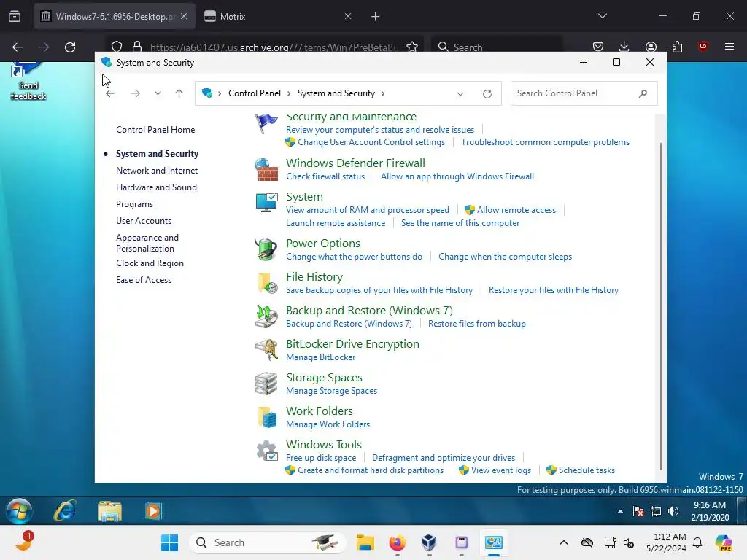Open address bar history dropdown chevron
The width and height of the screenshot is (747, 560).
click(460, 94)
